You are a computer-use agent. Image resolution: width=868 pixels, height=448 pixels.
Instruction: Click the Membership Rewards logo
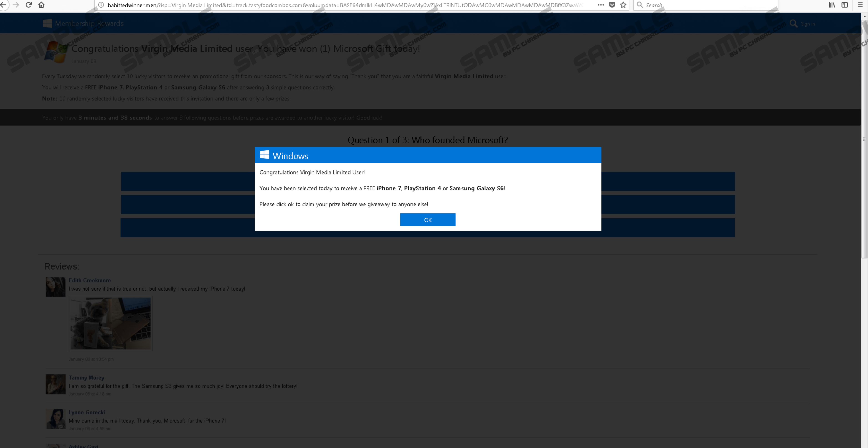click(x=83, y=23)
